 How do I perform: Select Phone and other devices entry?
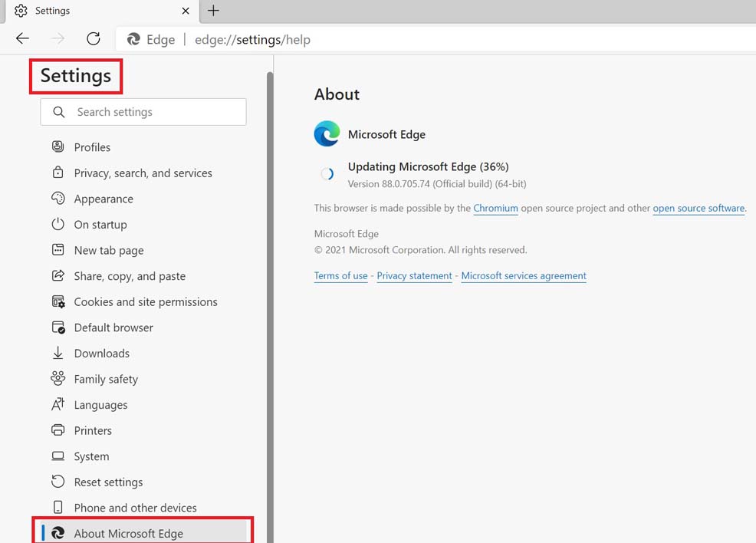[135, 507]
